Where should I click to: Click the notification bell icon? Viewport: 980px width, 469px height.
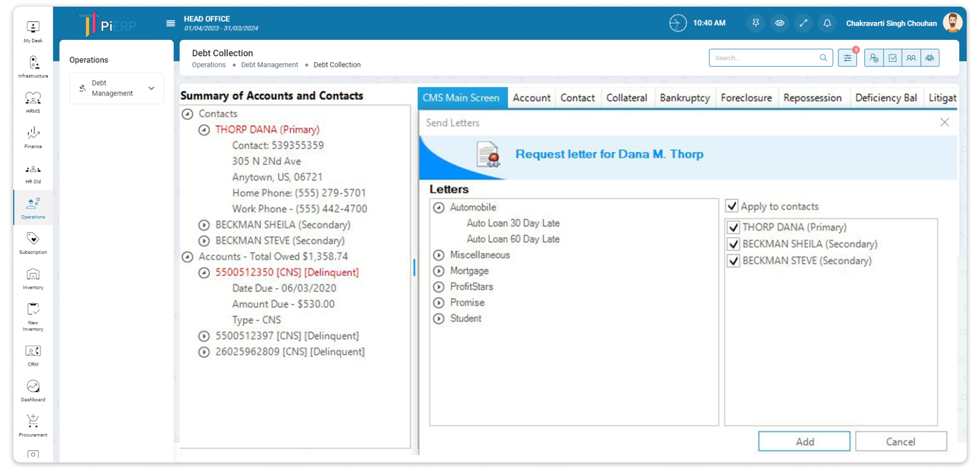(827, 23)
